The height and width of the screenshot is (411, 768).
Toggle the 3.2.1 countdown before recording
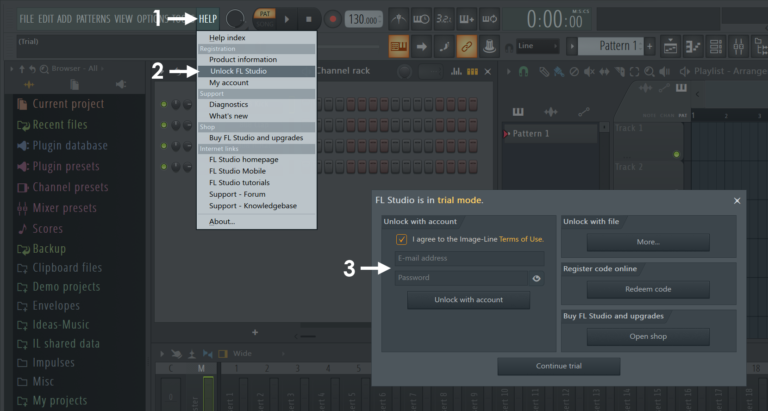point(444,19)
